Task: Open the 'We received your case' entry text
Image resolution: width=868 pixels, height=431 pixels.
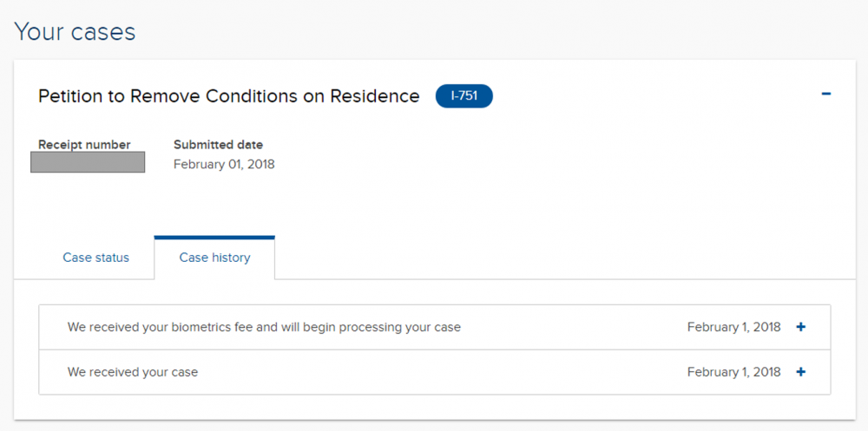Action: tap(132, 372)
